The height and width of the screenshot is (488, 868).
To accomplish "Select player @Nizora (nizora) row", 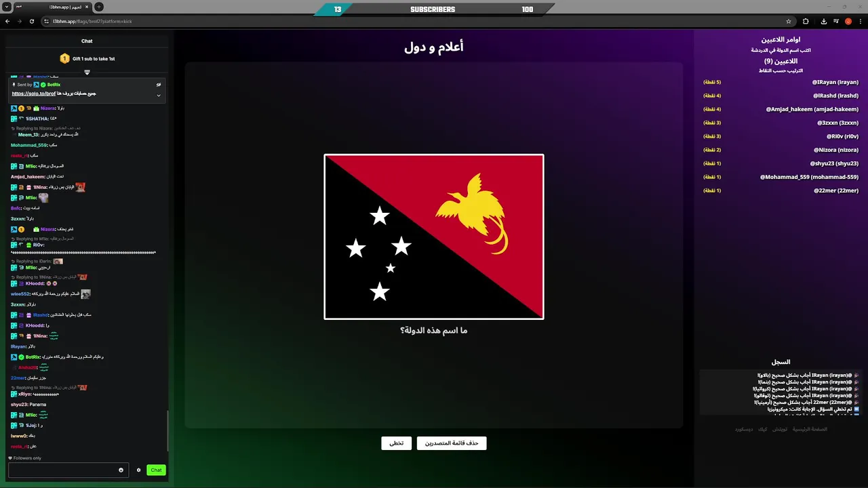I will tap(781, 150).
